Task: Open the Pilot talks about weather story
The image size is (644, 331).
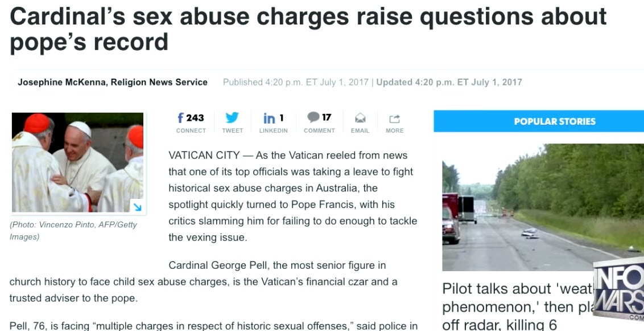Action: 518,307
